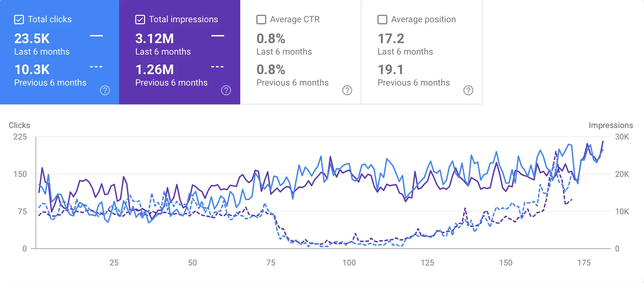Click the solid line indicator on Total clicks card

(x=96, y=36)
